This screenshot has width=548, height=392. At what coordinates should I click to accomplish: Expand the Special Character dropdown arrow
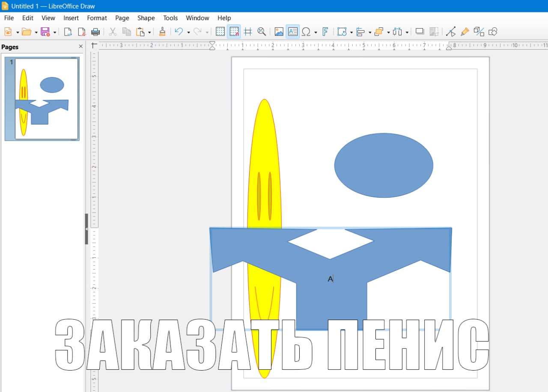tap(316, 32)
